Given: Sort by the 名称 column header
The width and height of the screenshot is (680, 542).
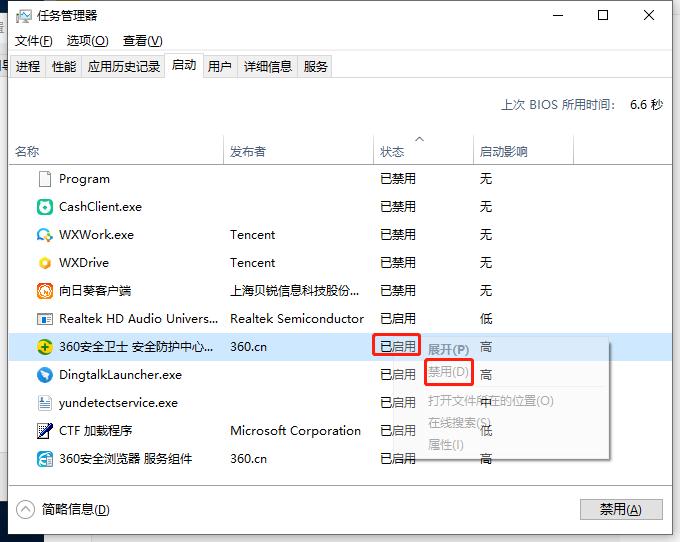Looking at the screenshot, I should point(116,151).
